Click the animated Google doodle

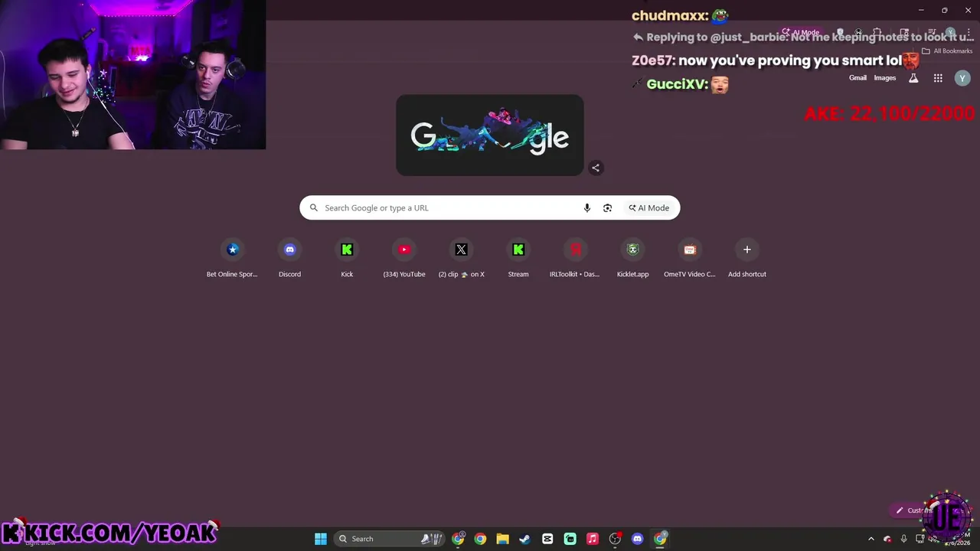coord(490,135)
